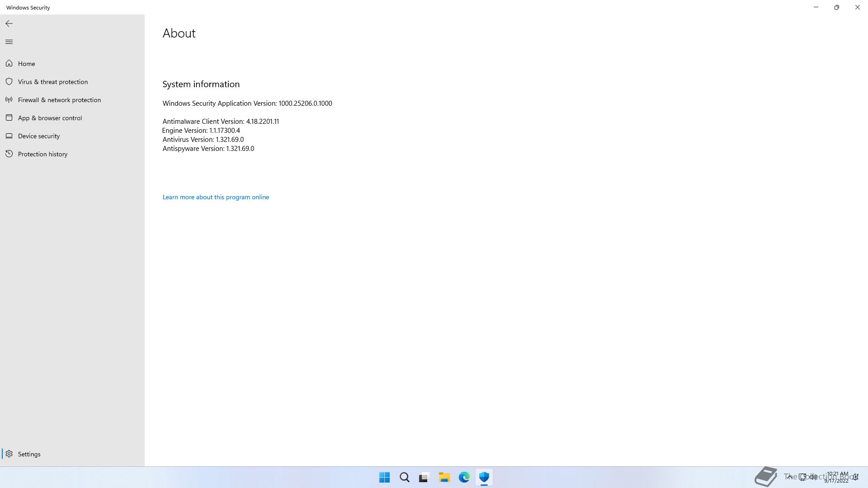
Task: Go to Home in sidebar
Action: coord(26,64)
